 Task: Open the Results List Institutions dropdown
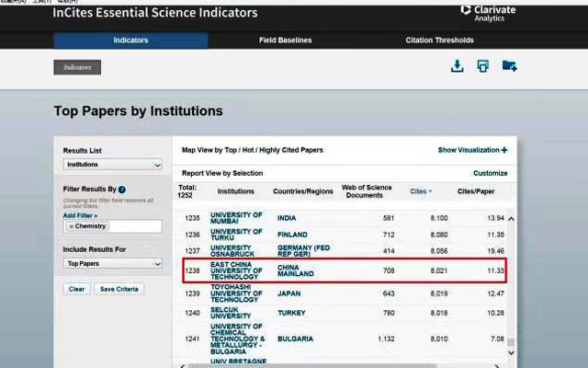[x=112, y=165]
